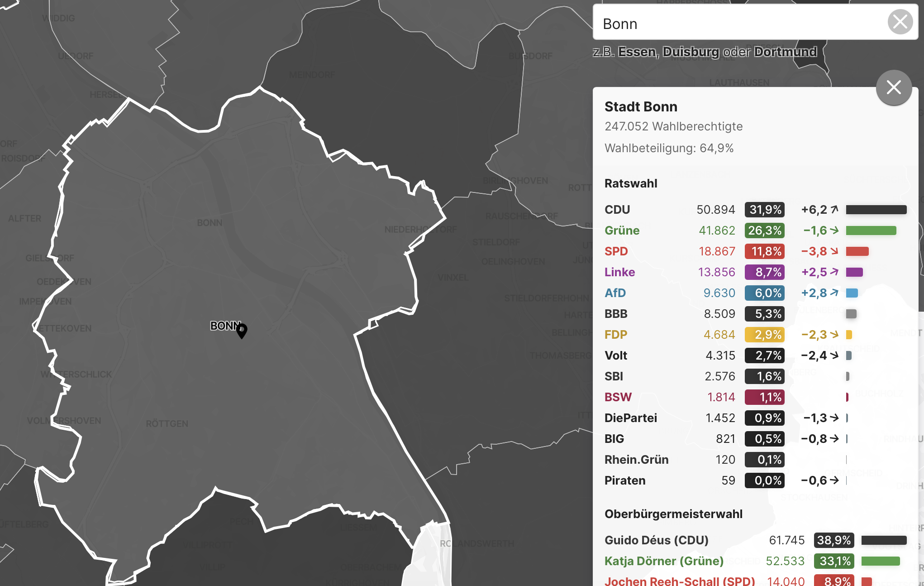Image resolution: width=924 pixels, height=586 pixels.
Task: Click the Grüne green result bar
Action: (871, 231)
